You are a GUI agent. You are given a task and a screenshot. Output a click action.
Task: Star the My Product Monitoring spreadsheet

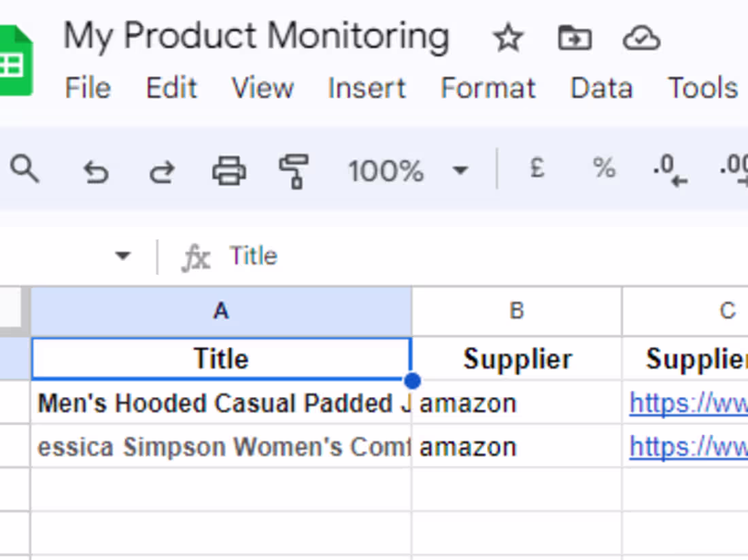point(508,39)
